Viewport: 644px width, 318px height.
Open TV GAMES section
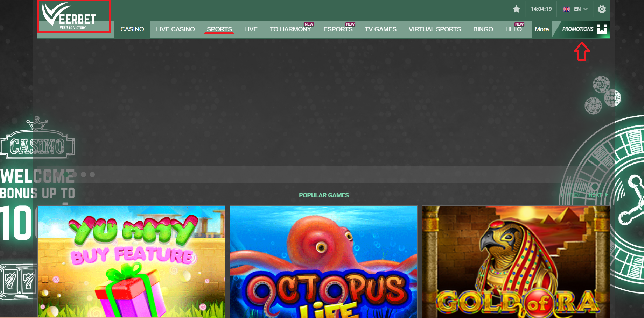381,29
